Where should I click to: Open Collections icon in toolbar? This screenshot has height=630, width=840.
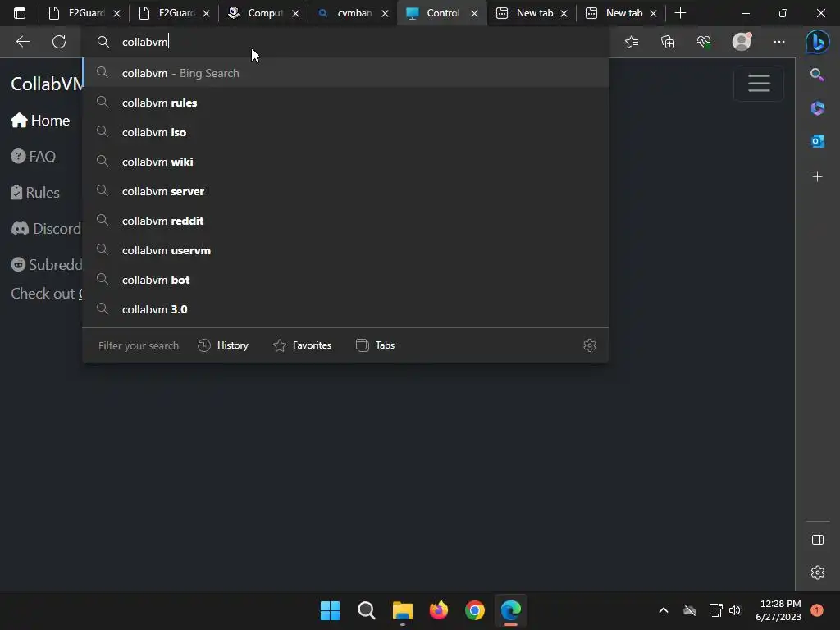[x=668, y=42]
